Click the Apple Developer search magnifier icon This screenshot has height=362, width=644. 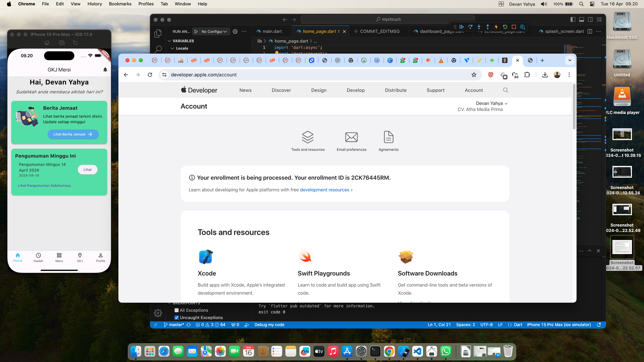coord(505,90)
